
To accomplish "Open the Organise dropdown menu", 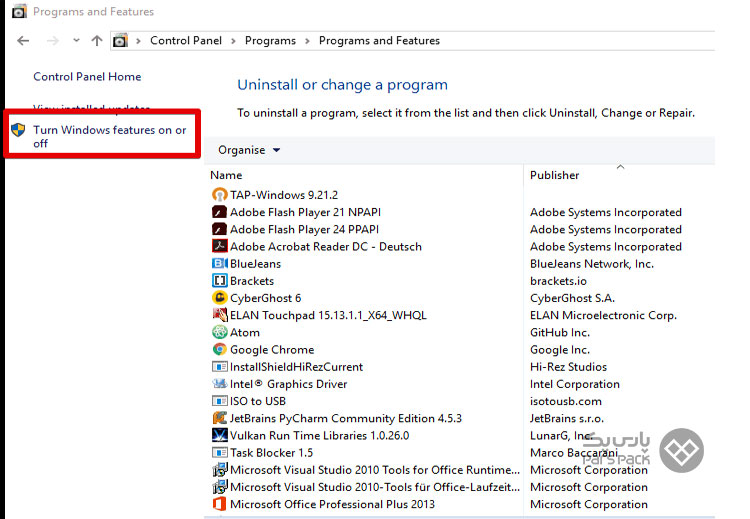I will pos(249,150).
